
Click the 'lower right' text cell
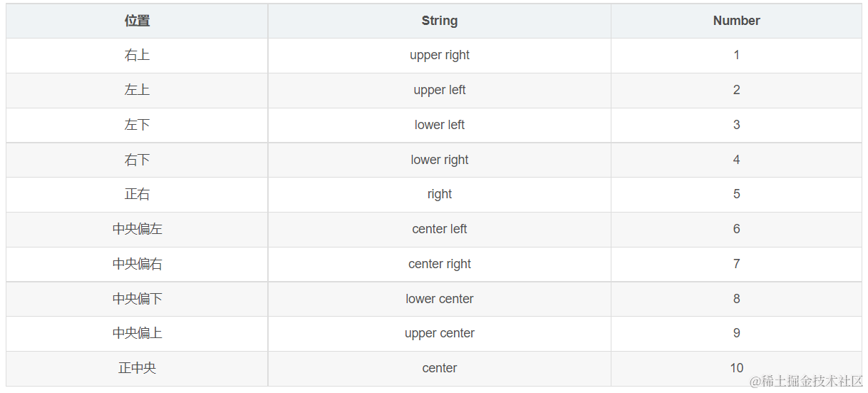pyautogui.click(x=439, y=160)
